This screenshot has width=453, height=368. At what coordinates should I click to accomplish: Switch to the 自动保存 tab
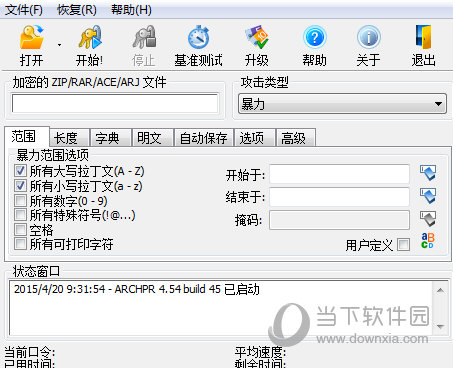pos(204,138)
